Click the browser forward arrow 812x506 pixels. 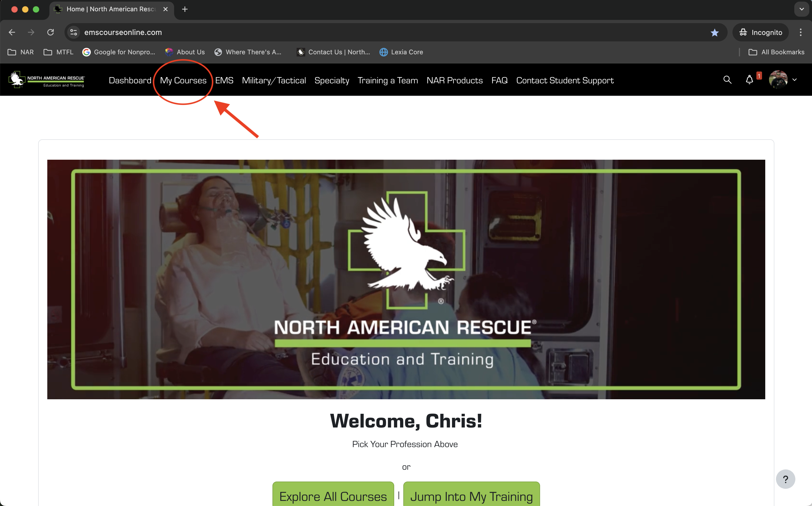point(31,33)
